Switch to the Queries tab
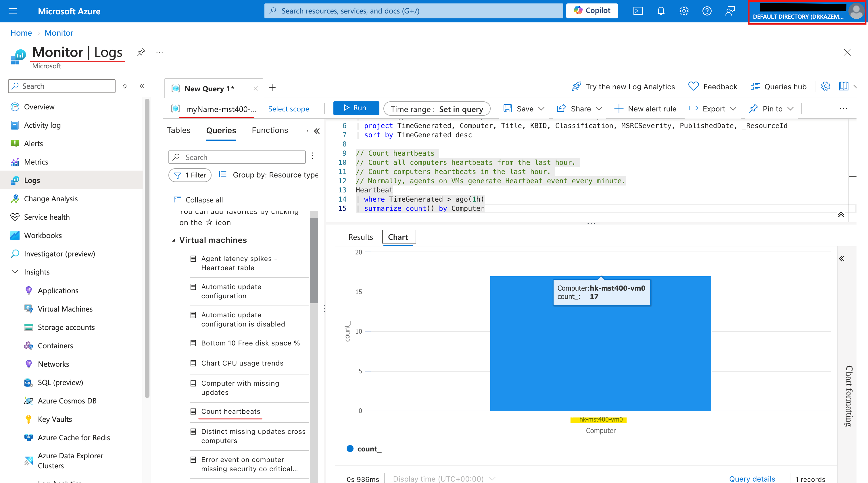Screen dimensions: 868x483 pos(221,131)
